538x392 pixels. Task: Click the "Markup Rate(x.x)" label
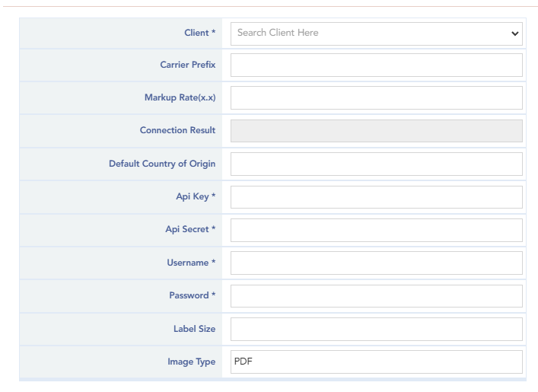(180, 98)
